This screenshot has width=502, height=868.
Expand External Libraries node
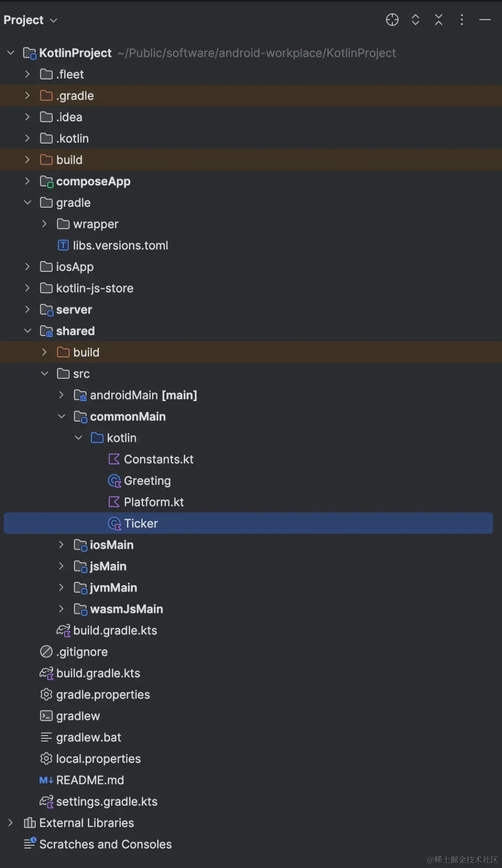10,823
